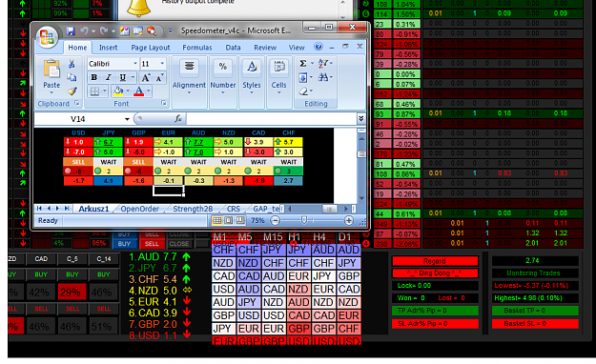Click the AutoSum sigma icon

click(303, 64)
